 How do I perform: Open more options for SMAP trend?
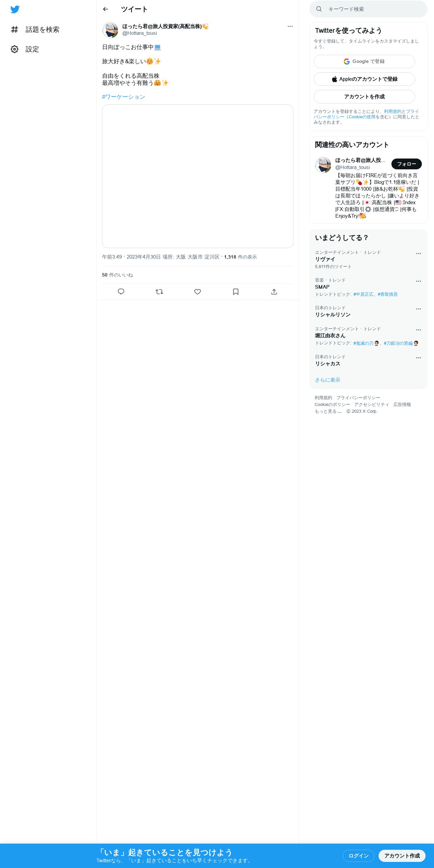[x=418, y=281]
